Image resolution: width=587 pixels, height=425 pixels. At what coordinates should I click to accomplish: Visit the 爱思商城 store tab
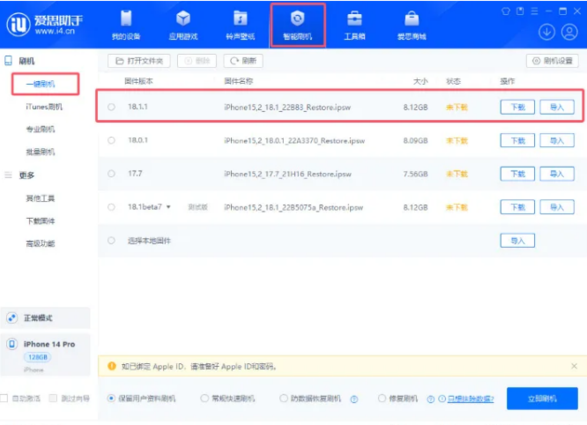tap(412, 25)
